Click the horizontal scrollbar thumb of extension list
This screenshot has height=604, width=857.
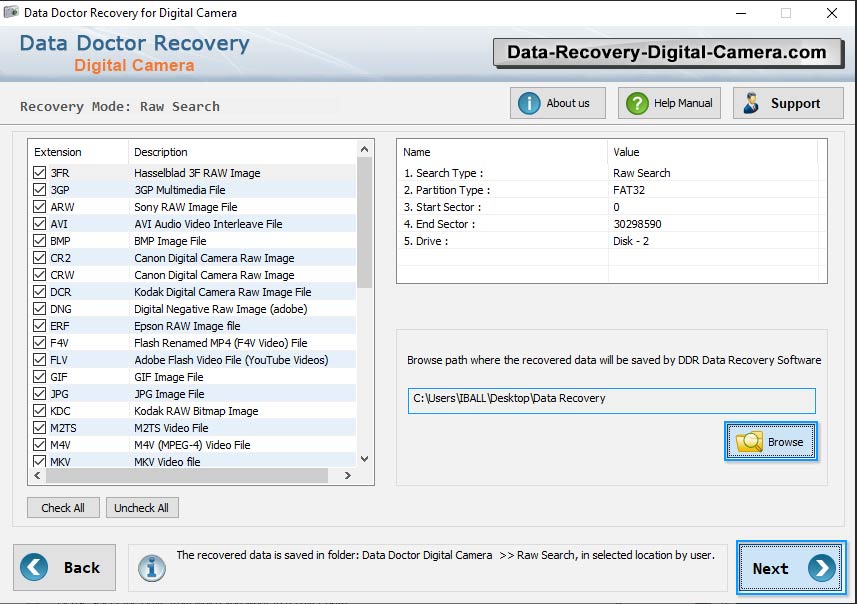[187, 476]
